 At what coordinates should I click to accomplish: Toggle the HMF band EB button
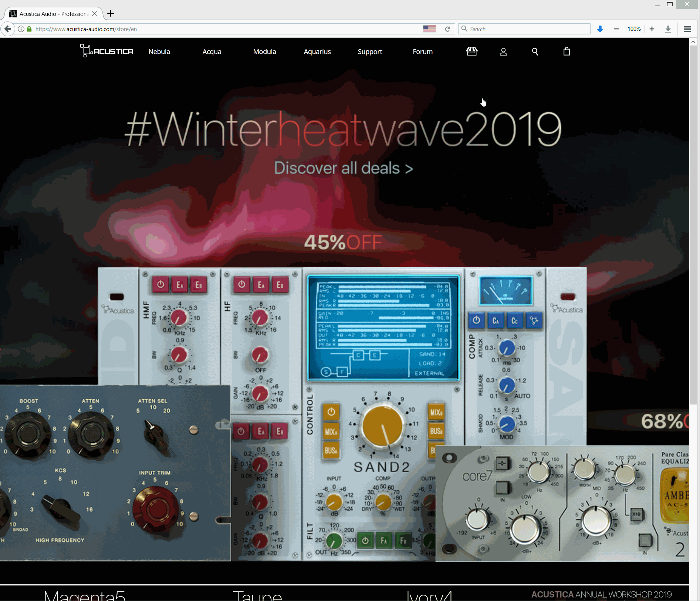coord(199,285)
